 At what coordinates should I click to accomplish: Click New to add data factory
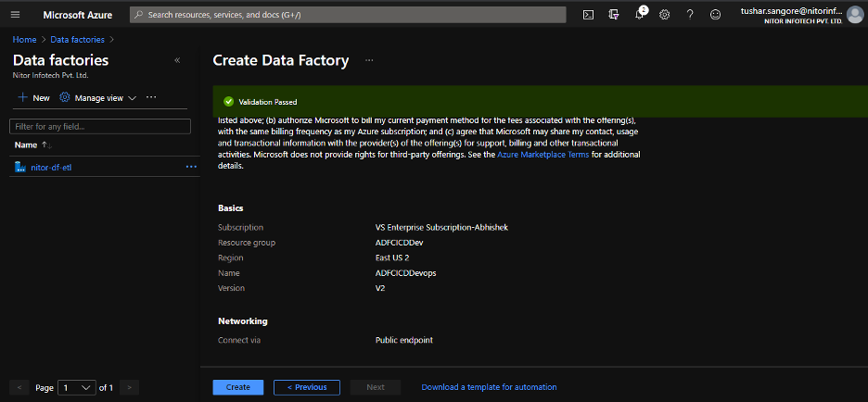33,97
